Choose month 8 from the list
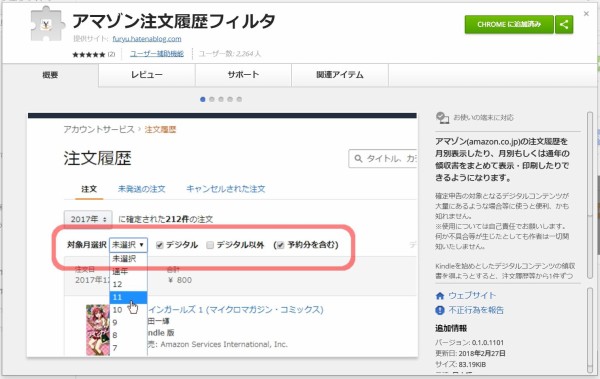This screenshot has height=379, width=600. [x=128, y=335]
